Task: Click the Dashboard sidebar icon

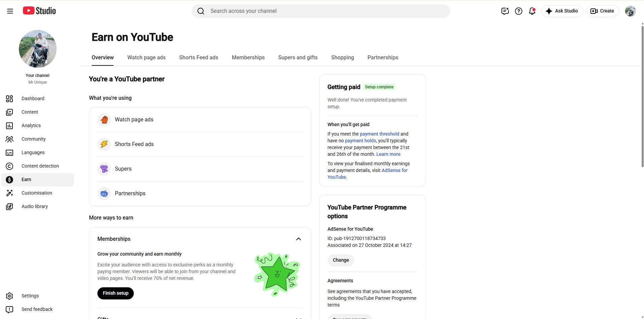Action: (x=9, y=98)
